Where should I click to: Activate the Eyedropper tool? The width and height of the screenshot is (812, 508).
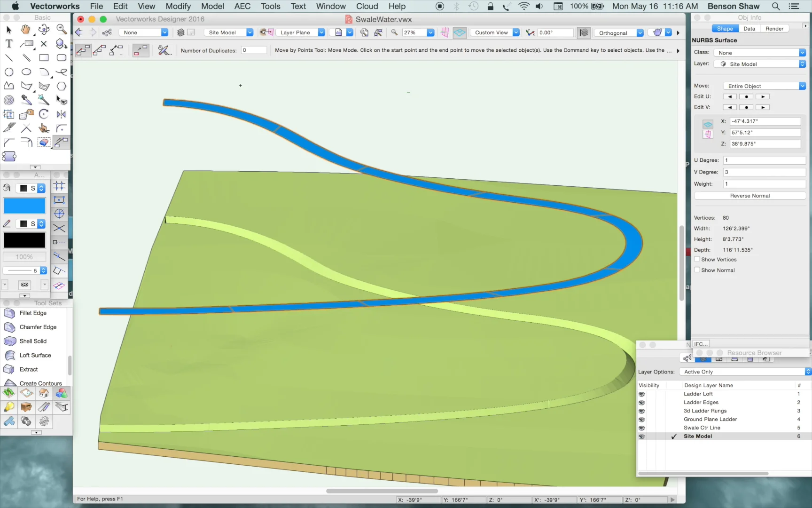point(26,100)
